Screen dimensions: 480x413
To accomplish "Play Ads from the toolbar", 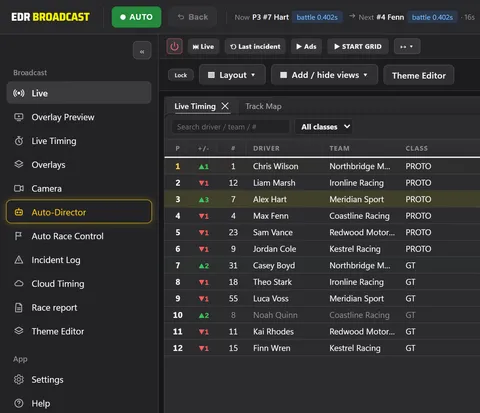I will pos(306,46).
